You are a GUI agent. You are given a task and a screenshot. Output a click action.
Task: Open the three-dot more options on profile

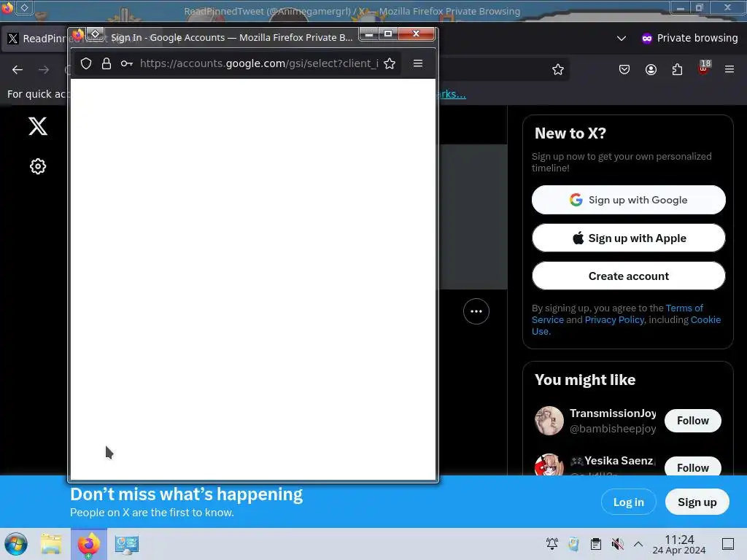point(476,311)
